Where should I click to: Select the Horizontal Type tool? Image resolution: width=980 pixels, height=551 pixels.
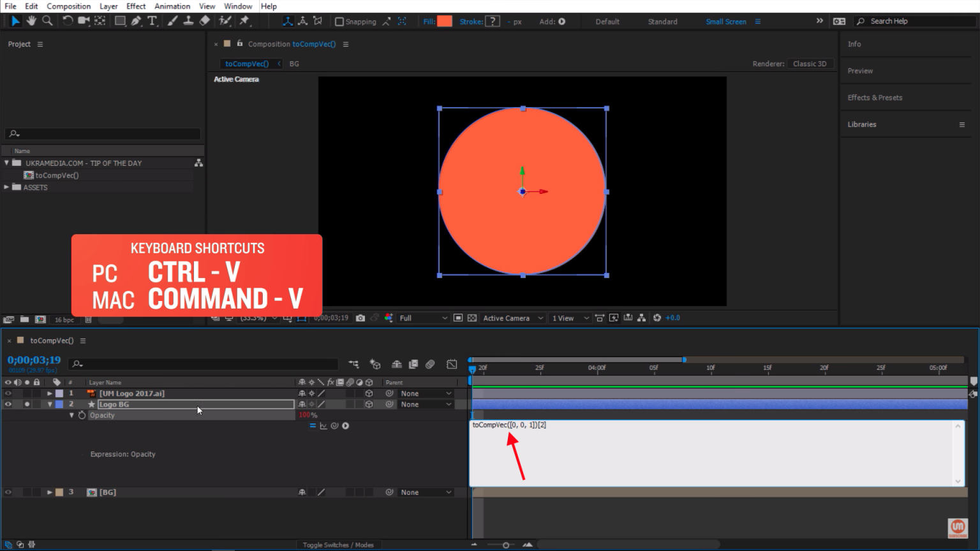(x=152, y=21)
